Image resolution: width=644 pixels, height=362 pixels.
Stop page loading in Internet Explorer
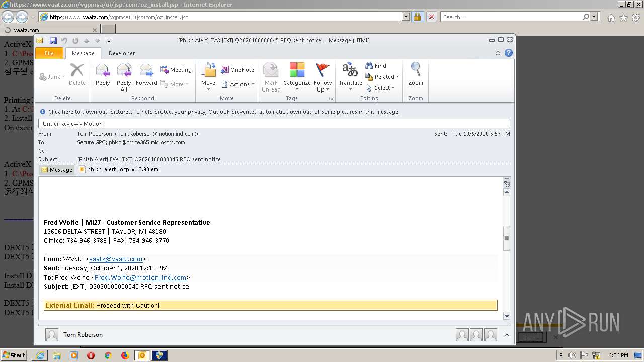[431, 17]
